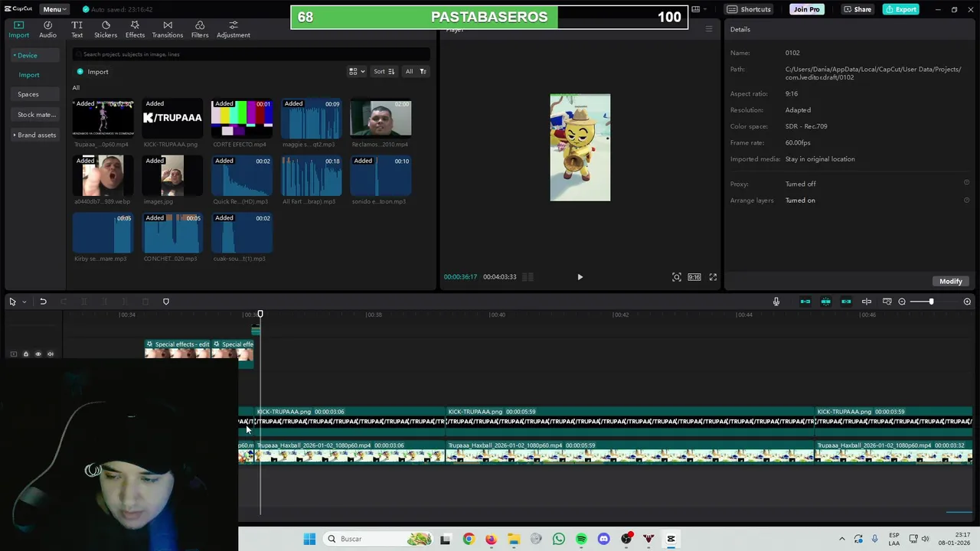Click the Windows taskbar Buscar search box

click(x=378, y=539)
